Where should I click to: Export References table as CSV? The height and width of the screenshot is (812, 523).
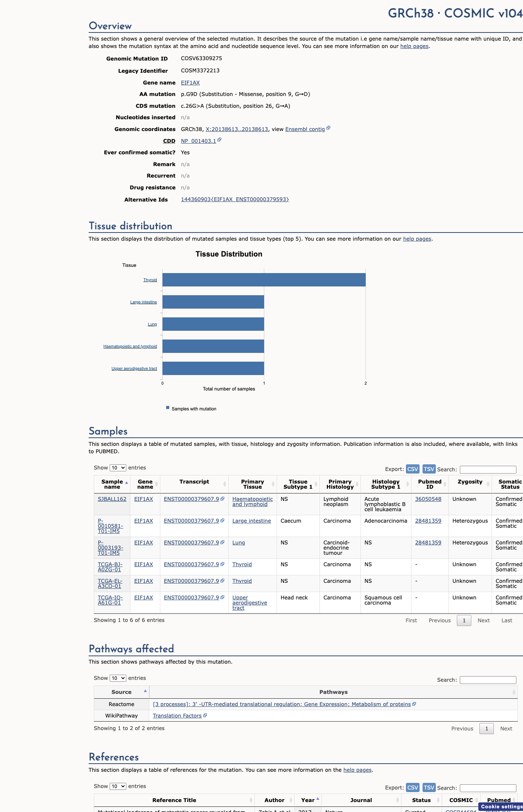[413, 787]
